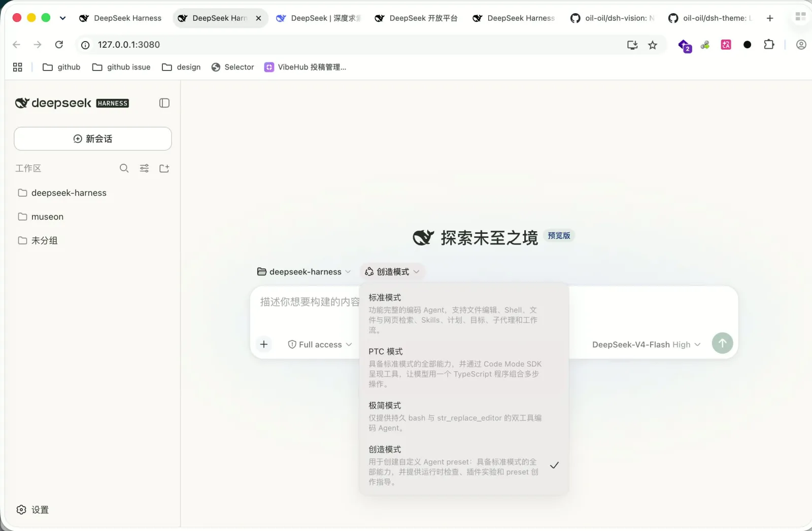Go back in browser history
The image size is (812, 531).
pos(16,45)
